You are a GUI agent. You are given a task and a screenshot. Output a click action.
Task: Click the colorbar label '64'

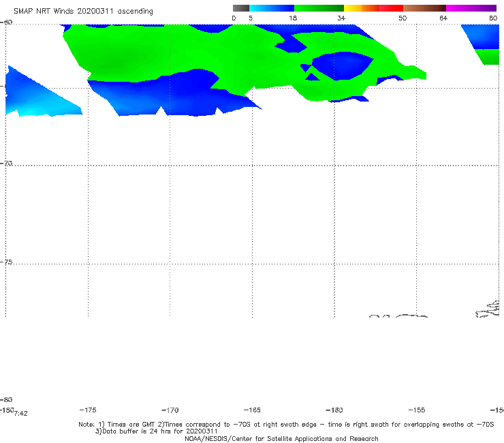[443, 18]
